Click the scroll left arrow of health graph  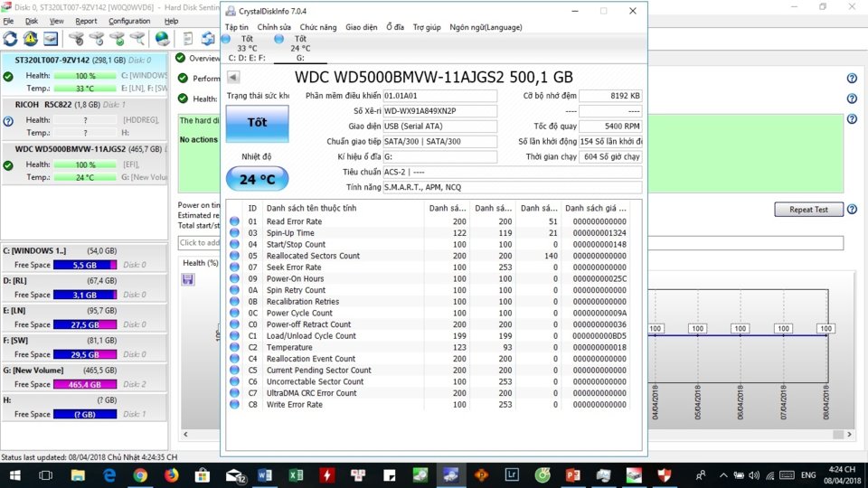185,435
